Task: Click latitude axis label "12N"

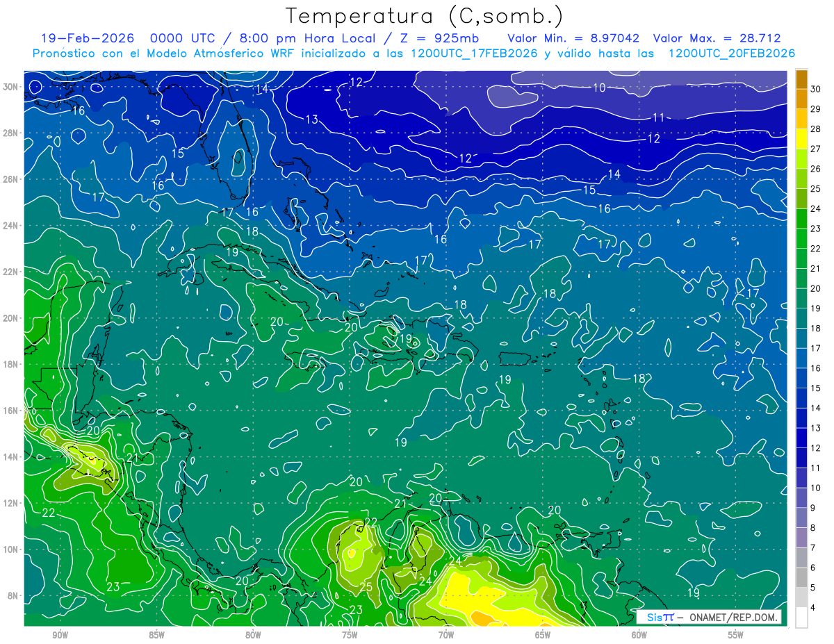Action: pyautogui.click(x=10, y=503)
